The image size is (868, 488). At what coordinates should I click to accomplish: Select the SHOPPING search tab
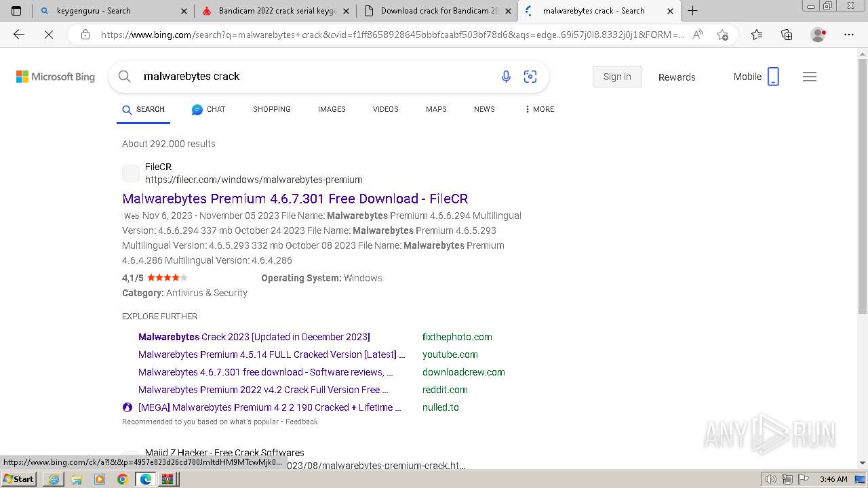(272, 109)
